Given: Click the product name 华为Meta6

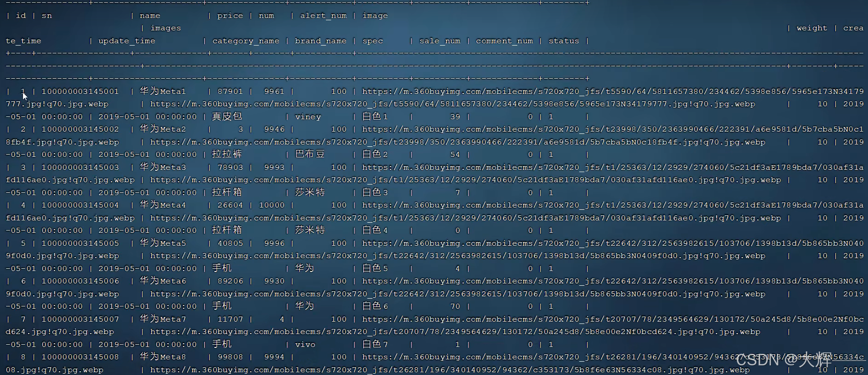Looking at the screenshot, I should point(163,281).
